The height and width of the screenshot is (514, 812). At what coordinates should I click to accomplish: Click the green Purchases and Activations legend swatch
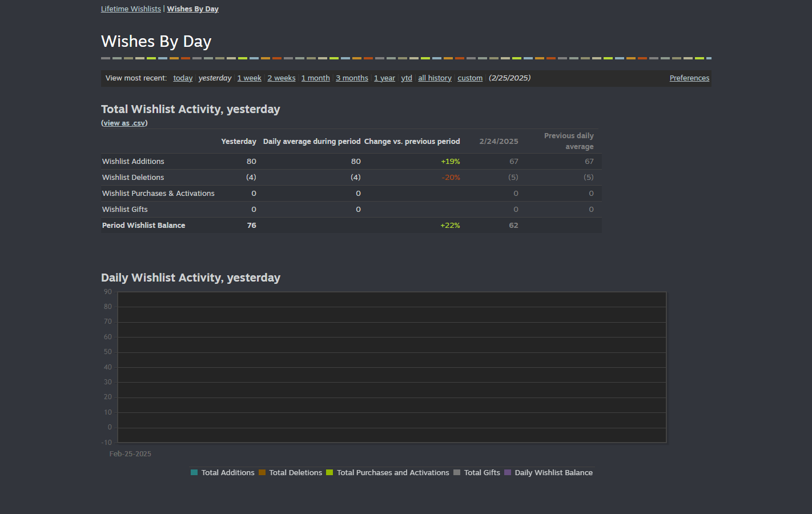click(329, 472)
